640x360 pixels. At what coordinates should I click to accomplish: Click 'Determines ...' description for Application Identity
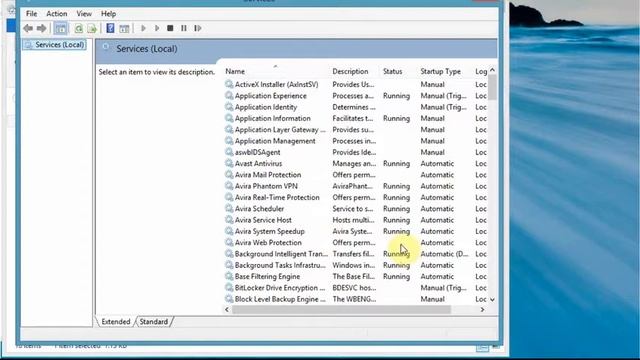(354, 107)
